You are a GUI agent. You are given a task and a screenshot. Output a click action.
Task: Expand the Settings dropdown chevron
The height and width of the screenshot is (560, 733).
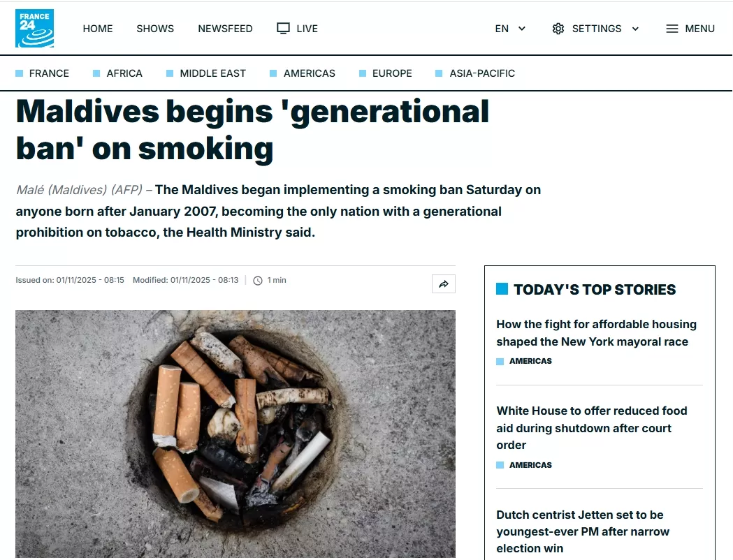click(635, 29)
